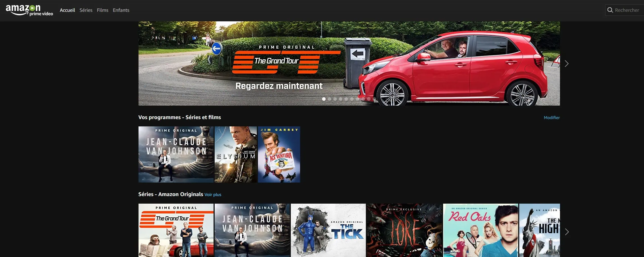Click the Amazon Prime Video logo
Image resolution: width=644 pixels, height=257 pixels.
pos(29,10)
